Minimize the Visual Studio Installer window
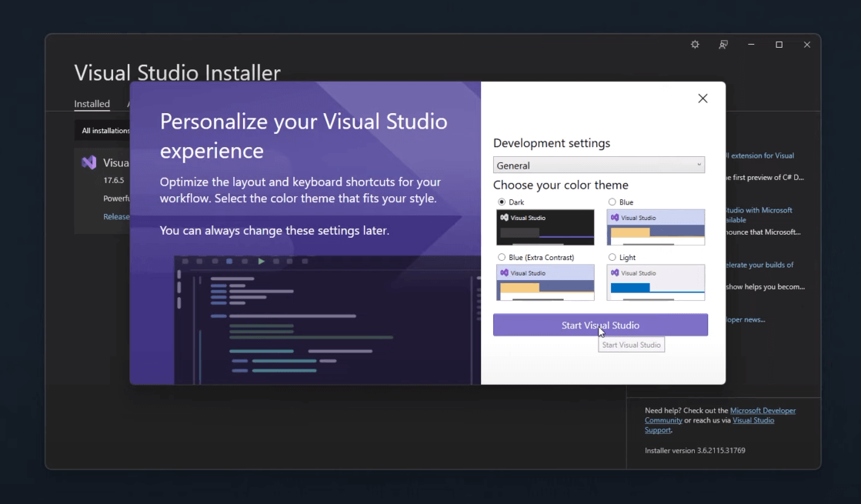The image size is (861, 504). [751, 45]
